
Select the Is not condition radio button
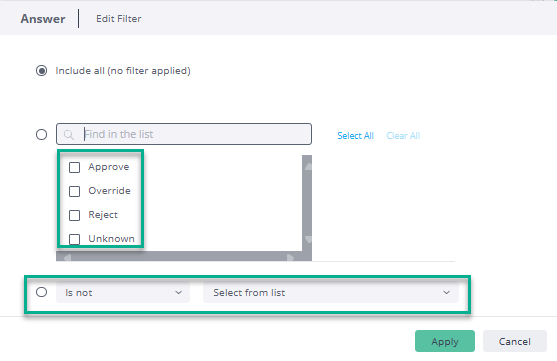pos(42,292)
